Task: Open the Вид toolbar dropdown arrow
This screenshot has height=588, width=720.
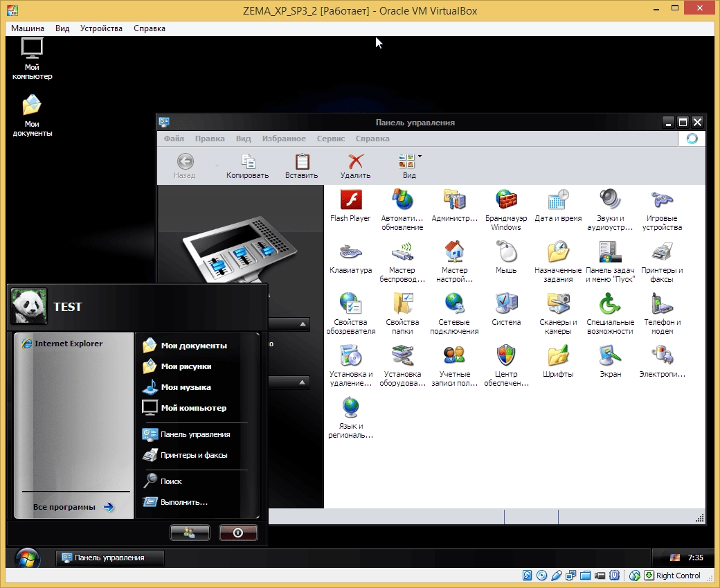Action: click(x=420, y=157)
